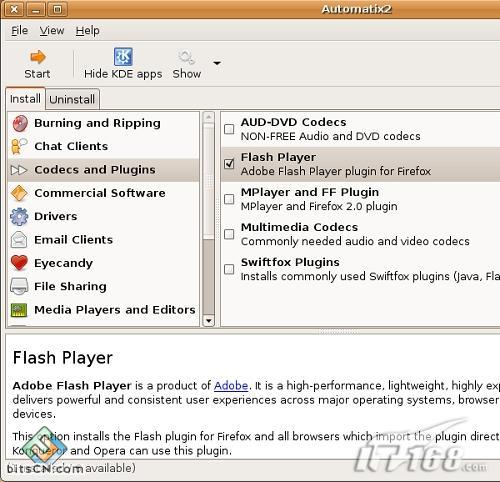Viewport: 500px width, 482px height.
Task: Click the Email Clients envelope icon
Action: point(19,240)
